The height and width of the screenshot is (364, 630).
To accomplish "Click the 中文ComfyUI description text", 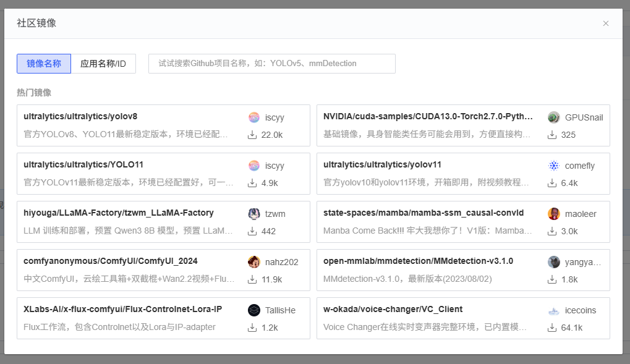I will [129, 279].
